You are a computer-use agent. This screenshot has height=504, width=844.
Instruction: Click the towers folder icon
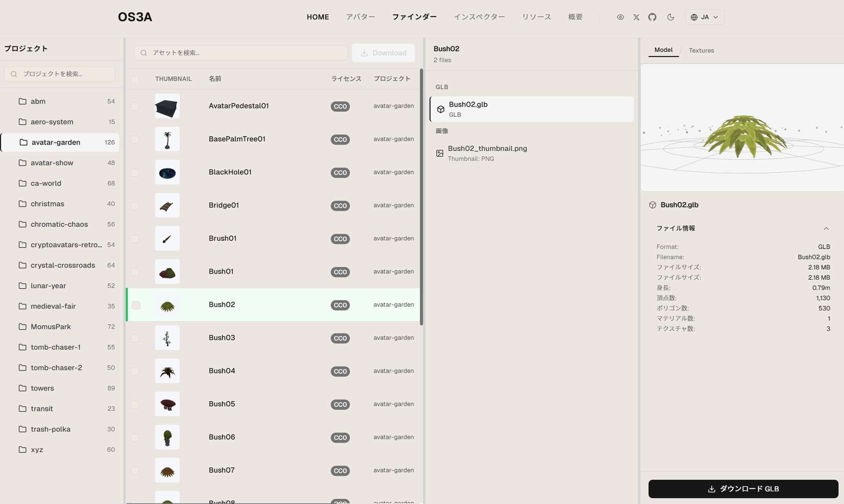pyautogui.click(x=22, y=388)
